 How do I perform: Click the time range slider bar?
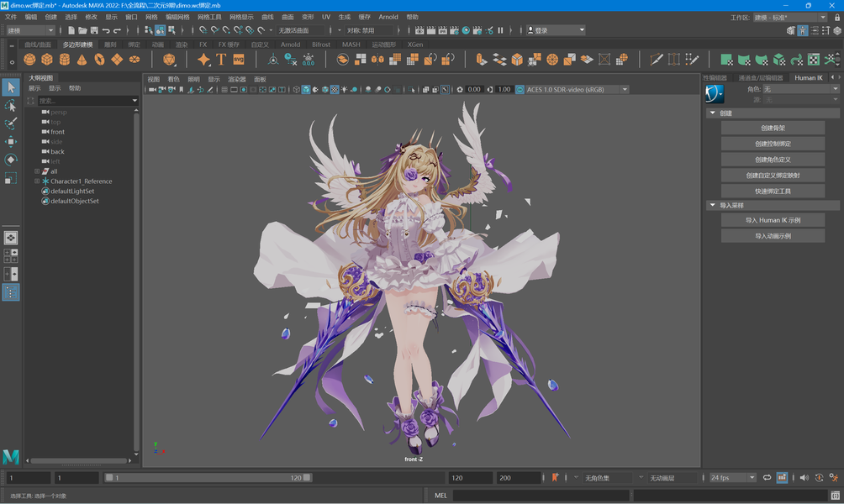(x=208, y=478)
